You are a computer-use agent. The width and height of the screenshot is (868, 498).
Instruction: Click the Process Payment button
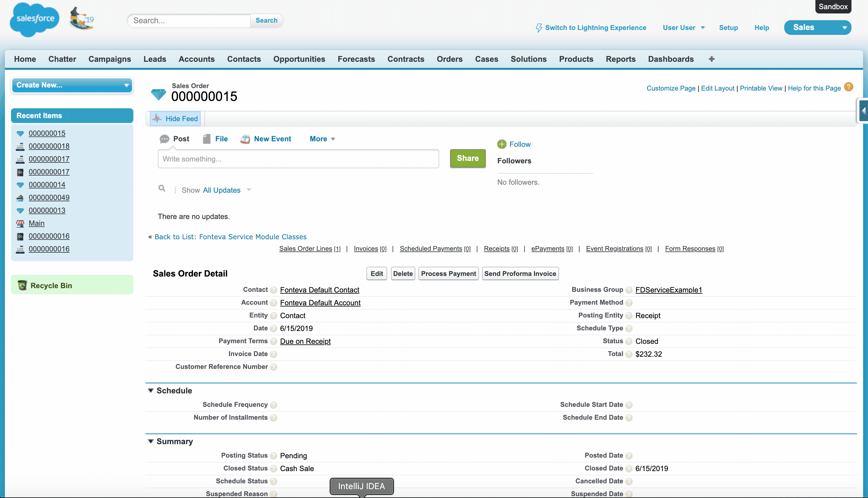click(449, 274)
